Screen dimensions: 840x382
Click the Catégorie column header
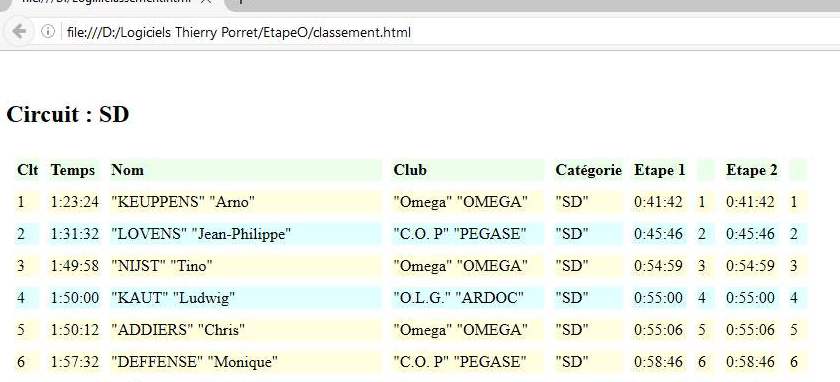pyautogui.click(x=588, y=170)
